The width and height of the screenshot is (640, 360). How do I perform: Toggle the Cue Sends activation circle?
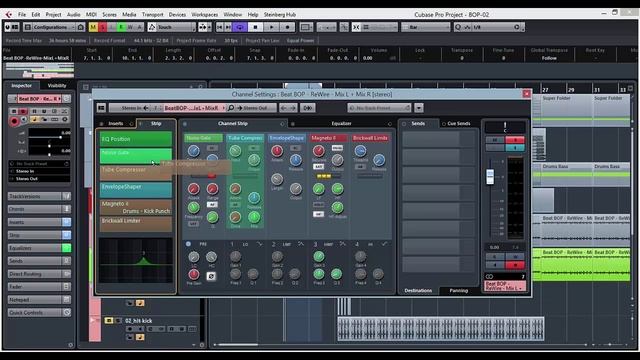[444, 124]
